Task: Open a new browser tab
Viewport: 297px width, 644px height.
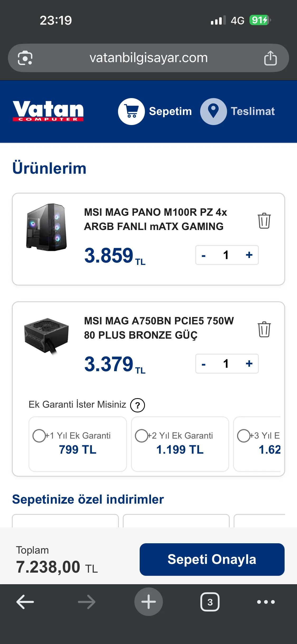Action: (148, 602)
